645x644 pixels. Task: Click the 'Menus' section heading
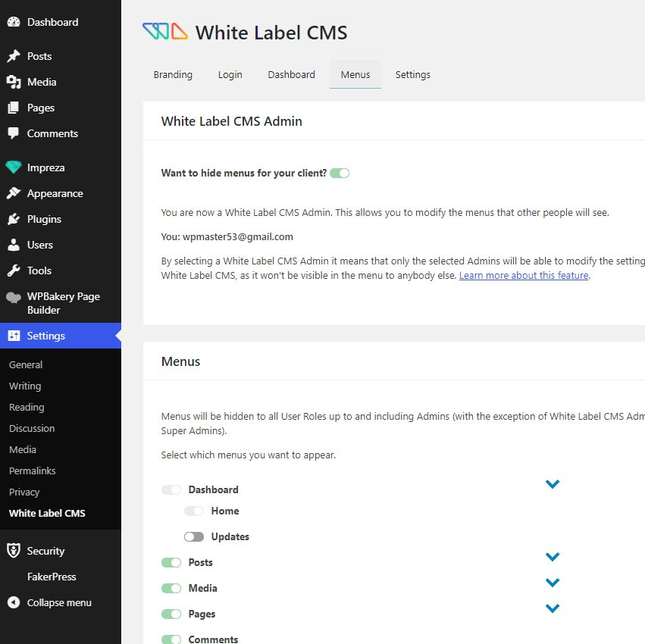[180, 361]
